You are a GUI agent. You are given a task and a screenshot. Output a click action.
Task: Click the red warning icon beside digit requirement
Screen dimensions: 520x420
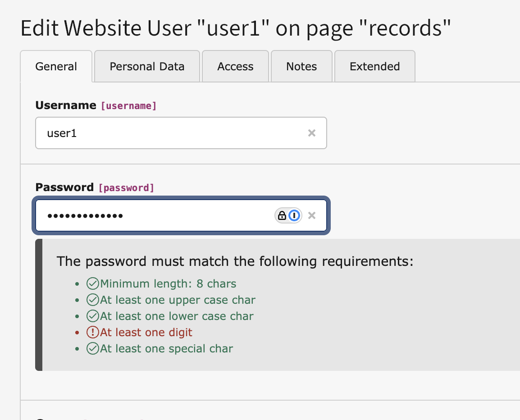click(93, 333)
